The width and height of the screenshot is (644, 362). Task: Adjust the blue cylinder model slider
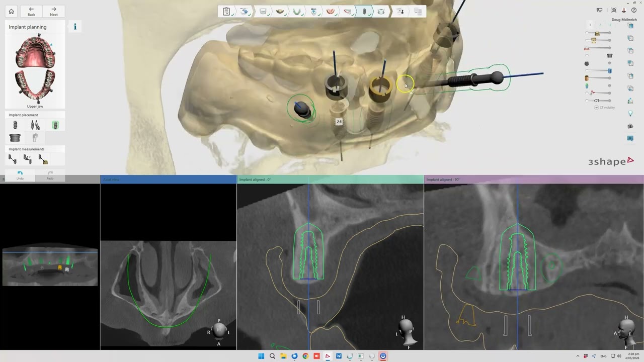point(599,71)
